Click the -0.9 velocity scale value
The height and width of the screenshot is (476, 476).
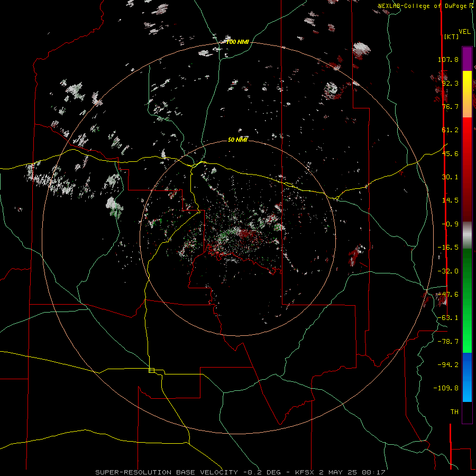click(450, 224)
